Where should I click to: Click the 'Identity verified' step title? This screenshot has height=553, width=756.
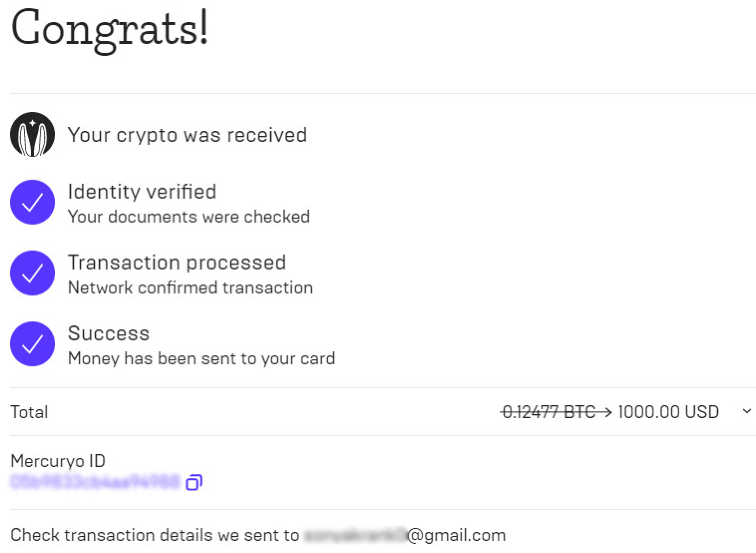click(x=142, y=192)
